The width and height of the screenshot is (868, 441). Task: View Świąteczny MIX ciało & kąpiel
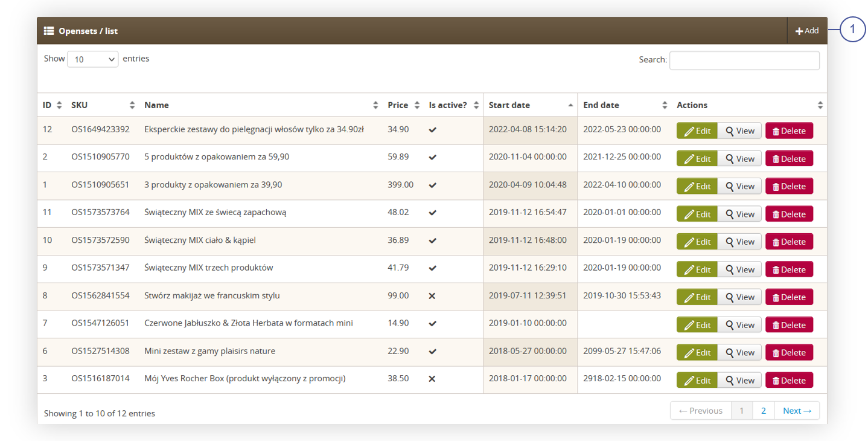tap(739, 242)
